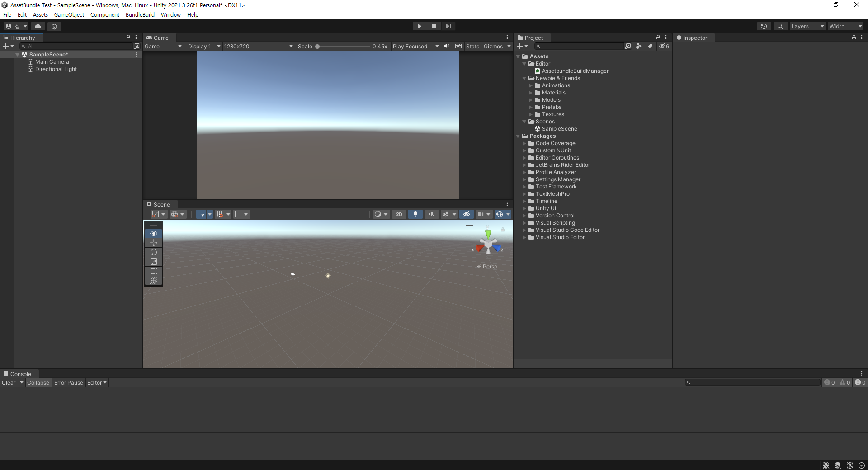Open the File menu
Image resolution: width=868 pixels, height=470 pixels.
(7, 14)
